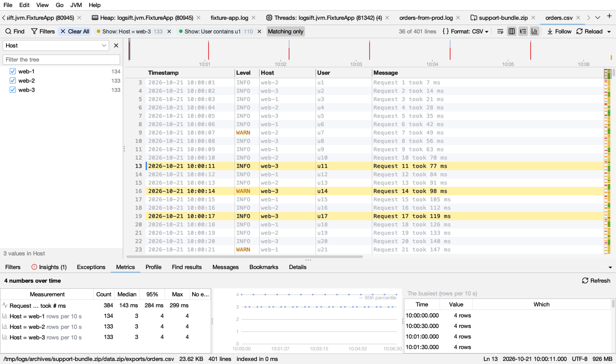Screen dimensions: 616x364
Task: Open the View menu
Action: [42, 5]
